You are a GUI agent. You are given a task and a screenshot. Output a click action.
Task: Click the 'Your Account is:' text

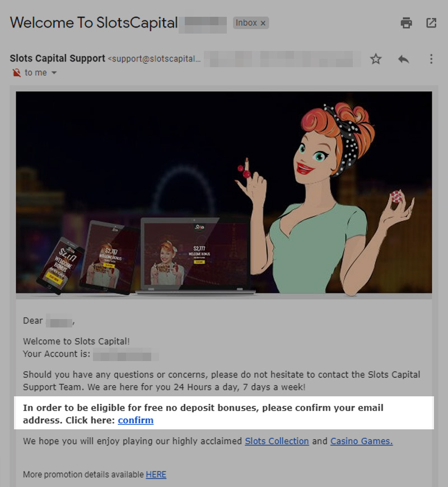(57, 354)
